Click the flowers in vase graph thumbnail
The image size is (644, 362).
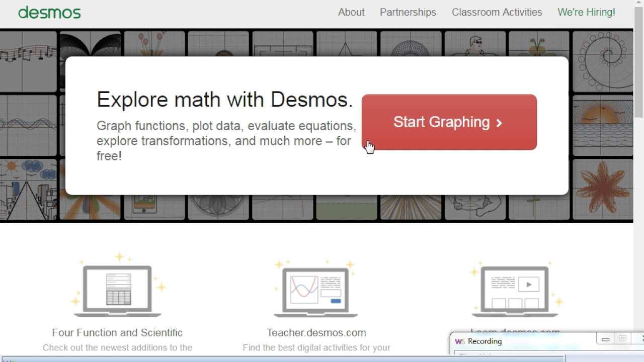click(x=154, y=44)
